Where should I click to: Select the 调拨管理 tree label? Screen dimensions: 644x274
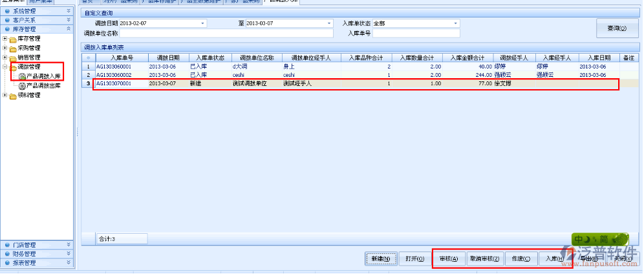(x=29, y=67)
